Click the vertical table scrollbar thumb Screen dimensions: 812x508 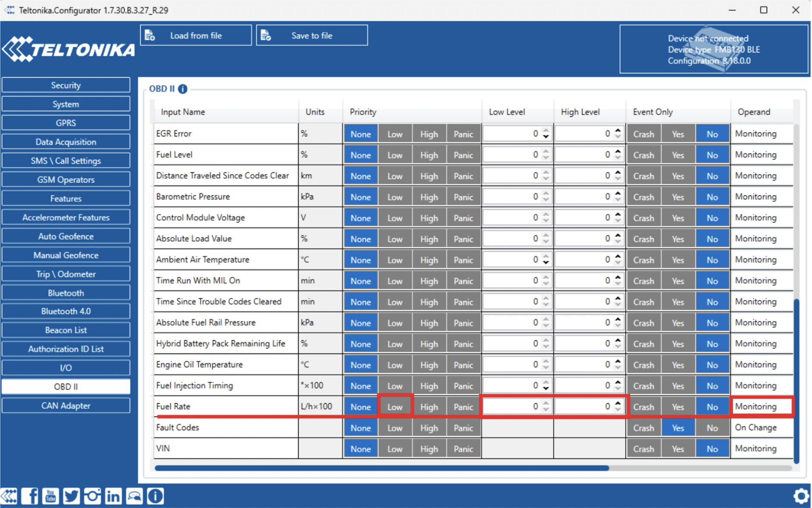[796, 381]
